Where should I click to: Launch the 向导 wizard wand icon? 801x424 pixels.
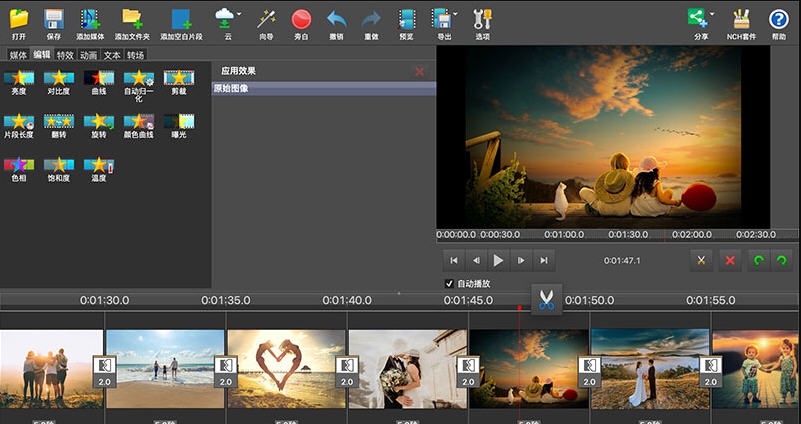pos(266,19)
